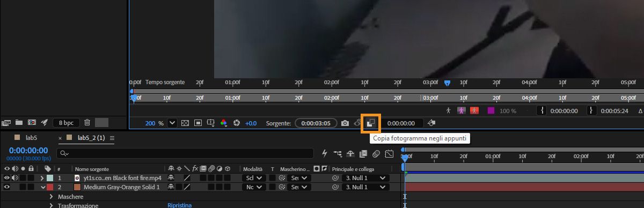The height and width of the screenshot is (208, 644).
Task: Open the blend mode dropdown for layer 2
Action: [254, 187]
